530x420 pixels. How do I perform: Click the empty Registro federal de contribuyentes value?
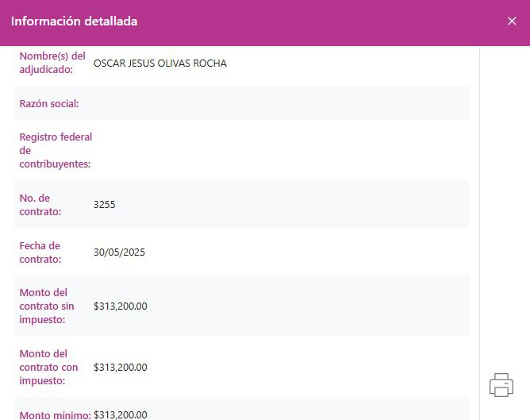(x=278, y=151)
